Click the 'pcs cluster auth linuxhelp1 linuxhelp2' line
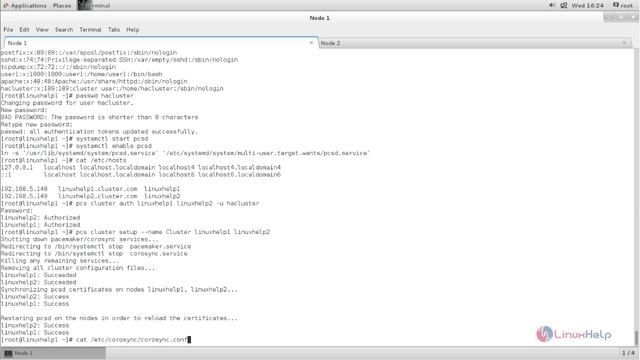 (x=130, y=203)
